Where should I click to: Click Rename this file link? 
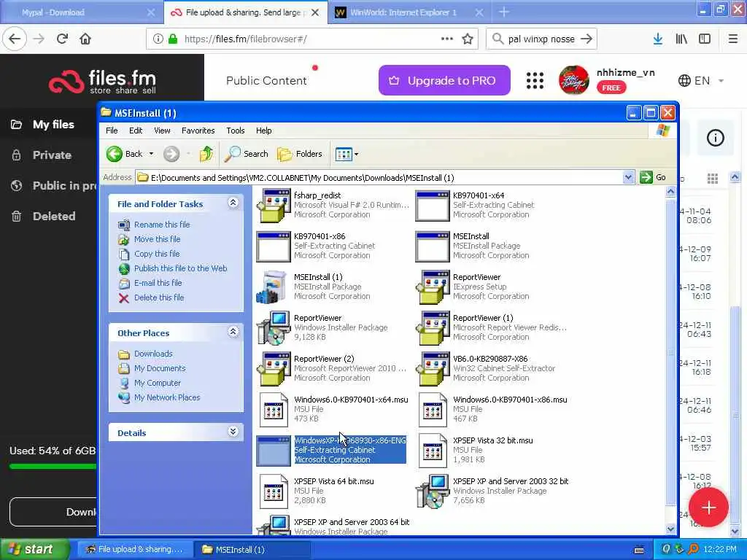tap(162, 225)
